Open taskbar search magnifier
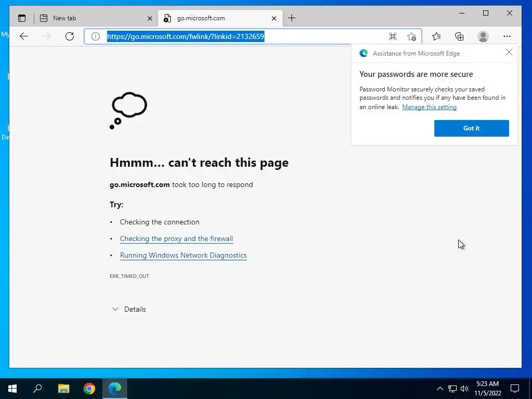 pyautogui.click(x=37, y=389)
